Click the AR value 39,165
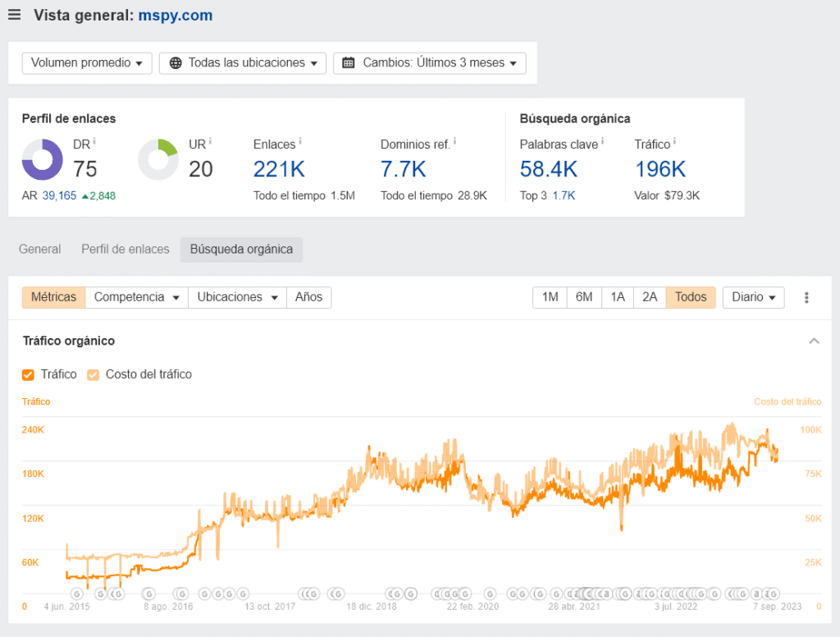Image resolution: width=840 pixels, height=637 pixels. point(59,195)
